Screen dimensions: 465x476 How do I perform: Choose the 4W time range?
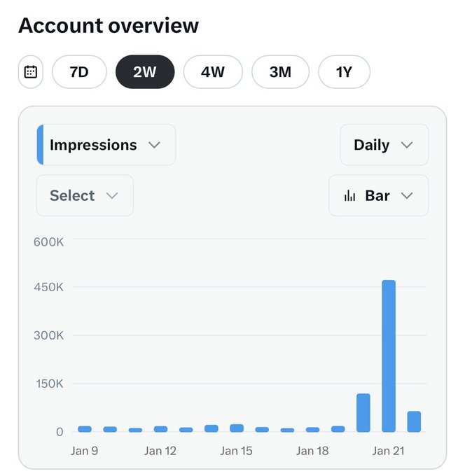[213, 72]
